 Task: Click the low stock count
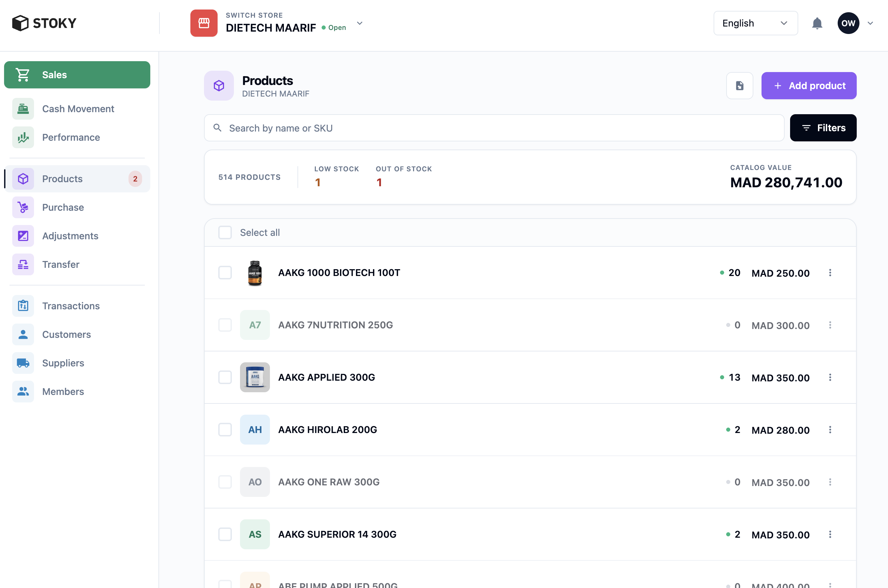point(318,182)
